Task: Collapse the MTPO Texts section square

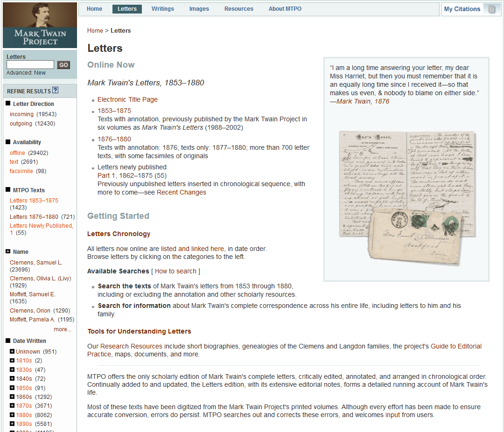Action: click(8, 189)
